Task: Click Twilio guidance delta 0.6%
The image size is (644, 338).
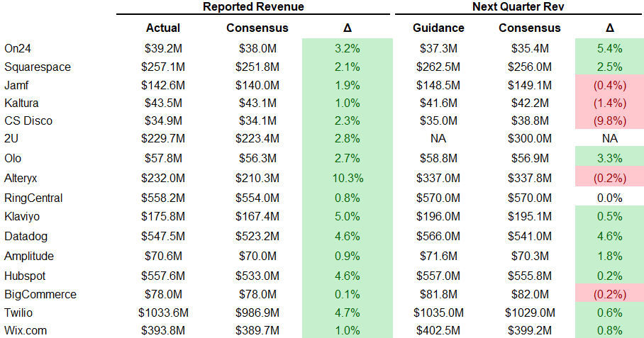Action: click(609, 312)
